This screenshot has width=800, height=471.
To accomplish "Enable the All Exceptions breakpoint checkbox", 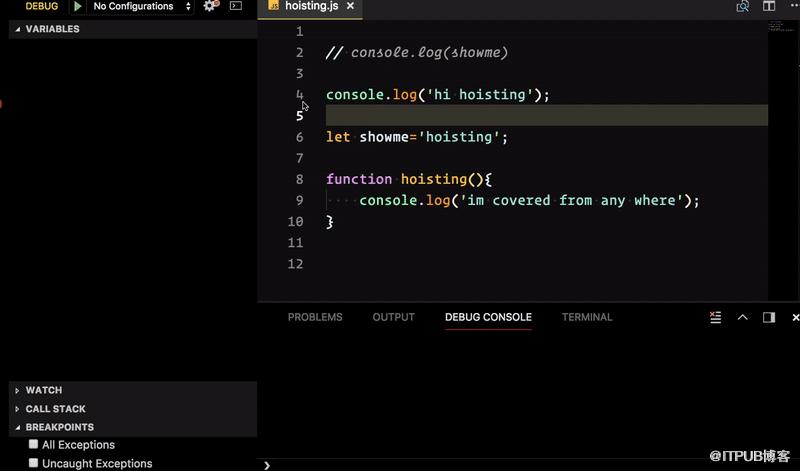I will point(34,444).
